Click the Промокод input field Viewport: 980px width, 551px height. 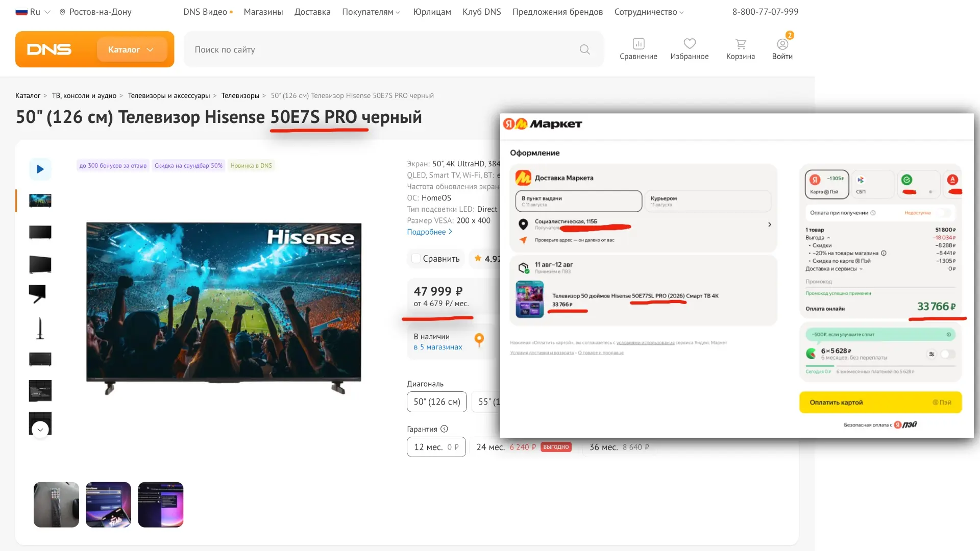pos(880,282)
